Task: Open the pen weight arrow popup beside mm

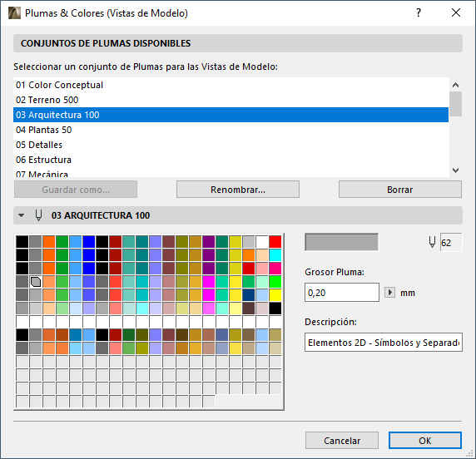Action: tap(389, 293)
